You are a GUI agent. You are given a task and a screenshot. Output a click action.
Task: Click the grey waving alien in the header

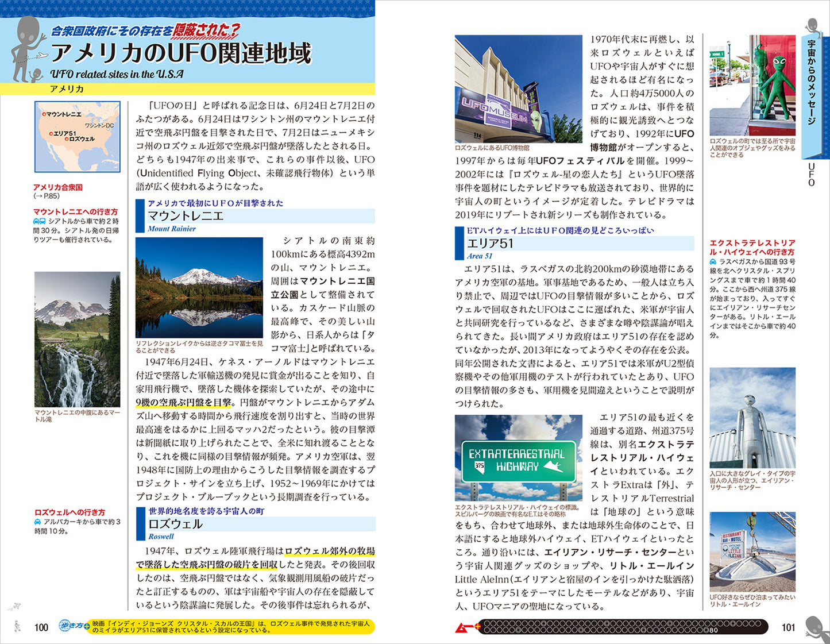[30, 46]
